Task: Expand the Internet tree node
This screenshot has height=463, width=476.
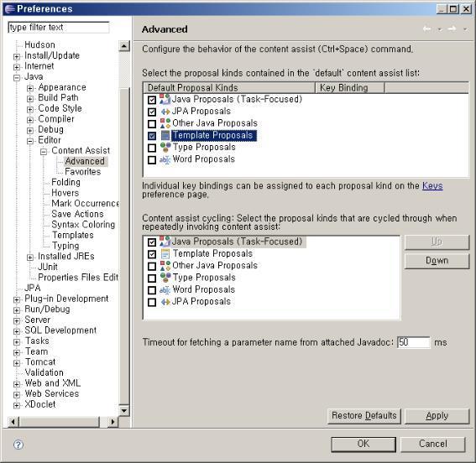Action: click(x=17, y=67)
